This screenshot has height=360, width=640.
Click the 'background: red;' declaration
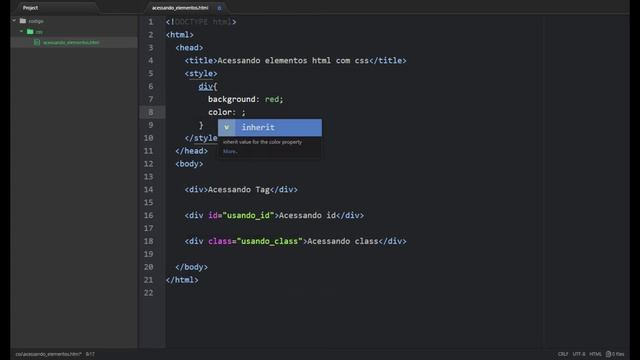coord(245,99)
